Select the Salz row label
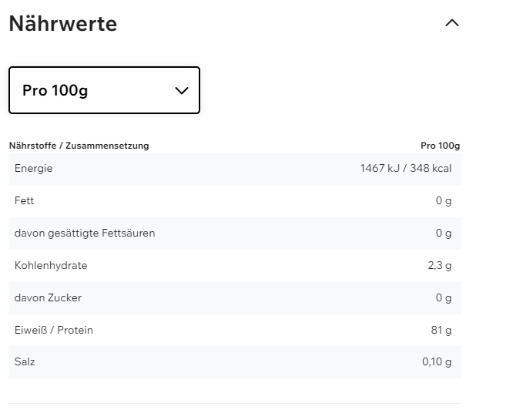523x420 pixels. coord(25,361)
